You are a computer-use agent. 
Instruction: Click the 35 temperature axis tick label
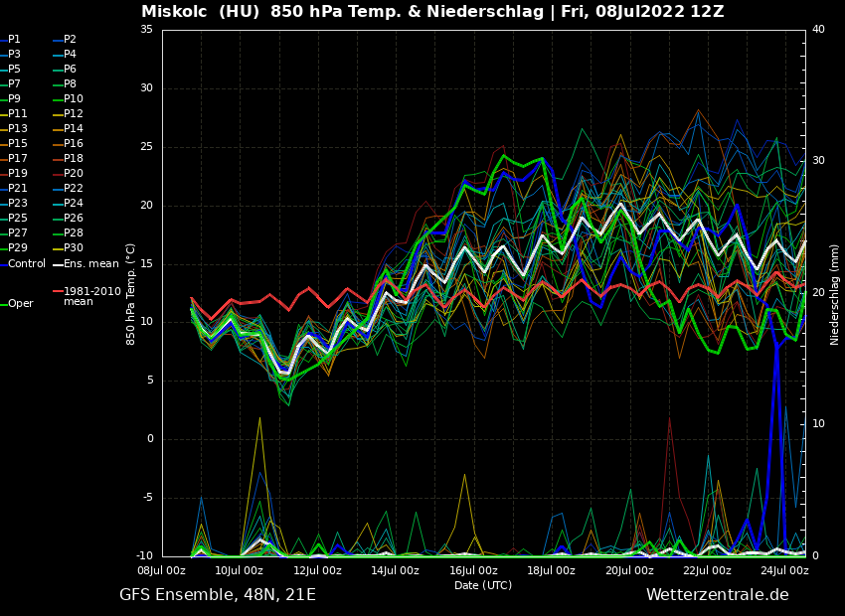click(x=146, y=30)
